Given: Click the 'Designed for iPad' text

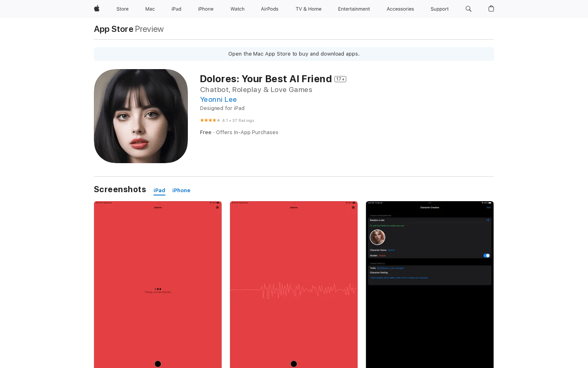Looking at the screenshot, I should [222, 108].
